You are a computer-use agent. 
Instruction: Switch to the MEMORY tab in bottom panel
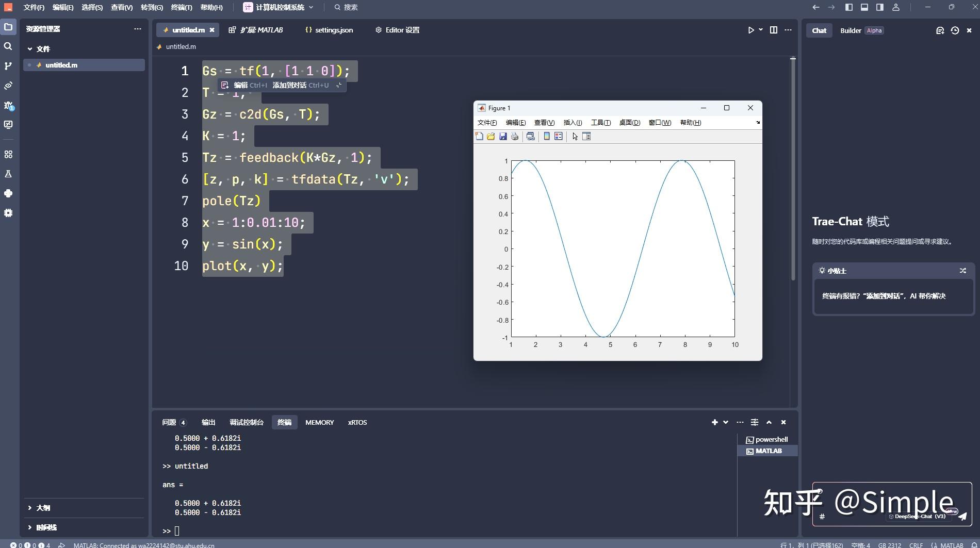click(x=319, y=422)
